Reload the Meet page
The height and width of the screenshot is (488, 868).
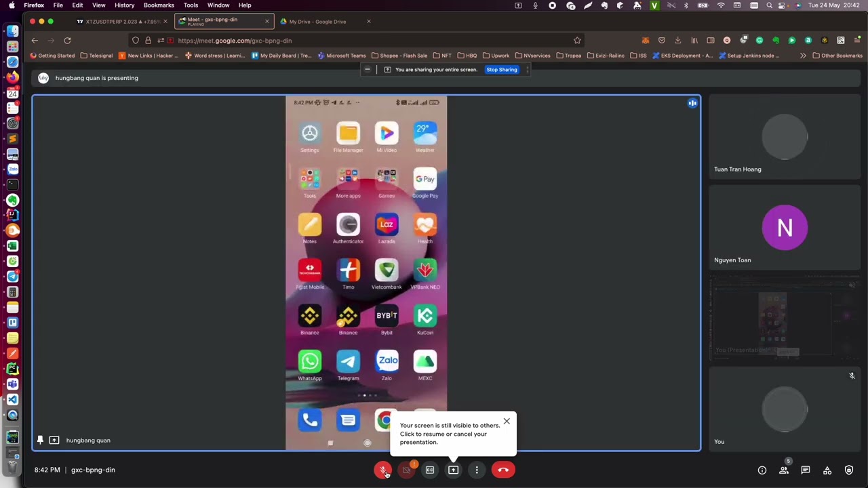[67, 41]
